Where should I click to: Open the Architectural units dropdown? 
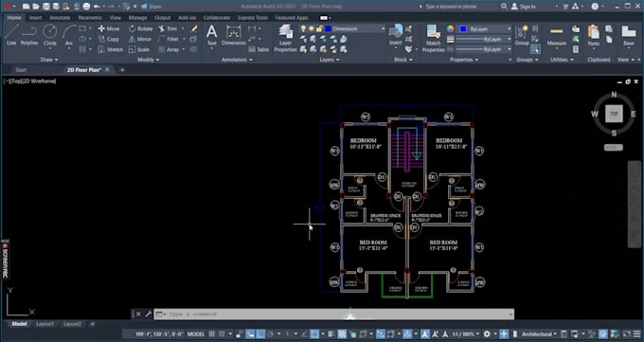coord(539,333)
